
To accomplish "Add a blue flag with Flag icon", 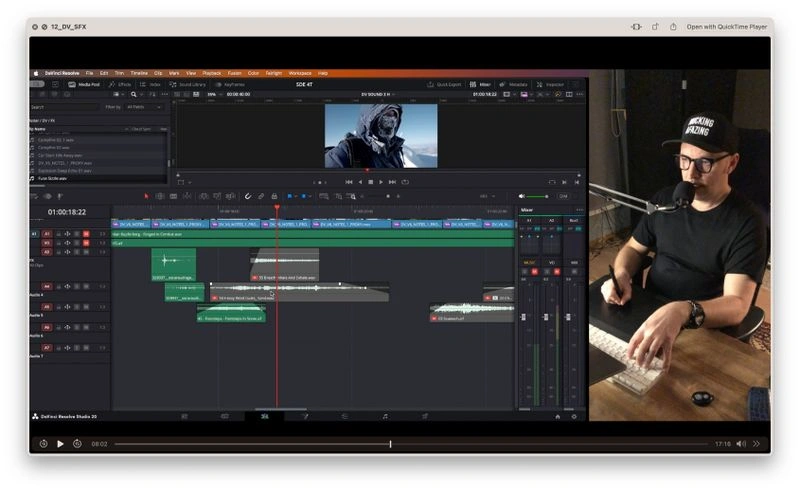I will 289,196.
